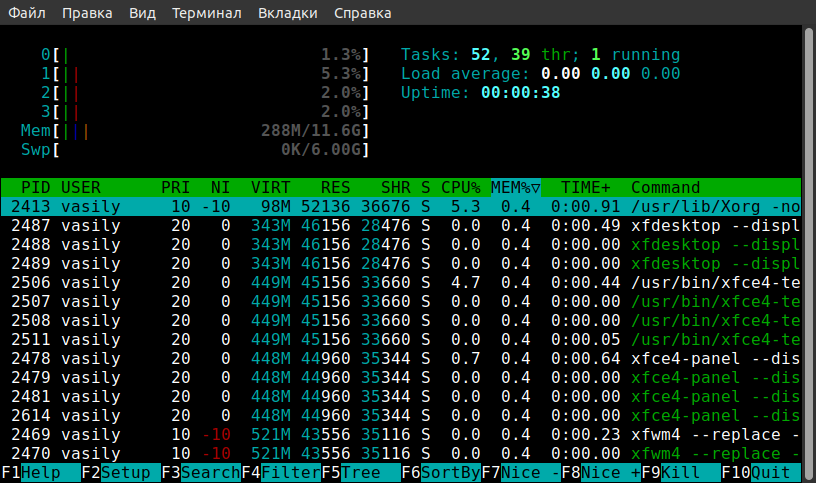This screenshot has width=816, height=483.
Task: Select process row PID 2478 xfce4-panel
Action: (401, 359)
